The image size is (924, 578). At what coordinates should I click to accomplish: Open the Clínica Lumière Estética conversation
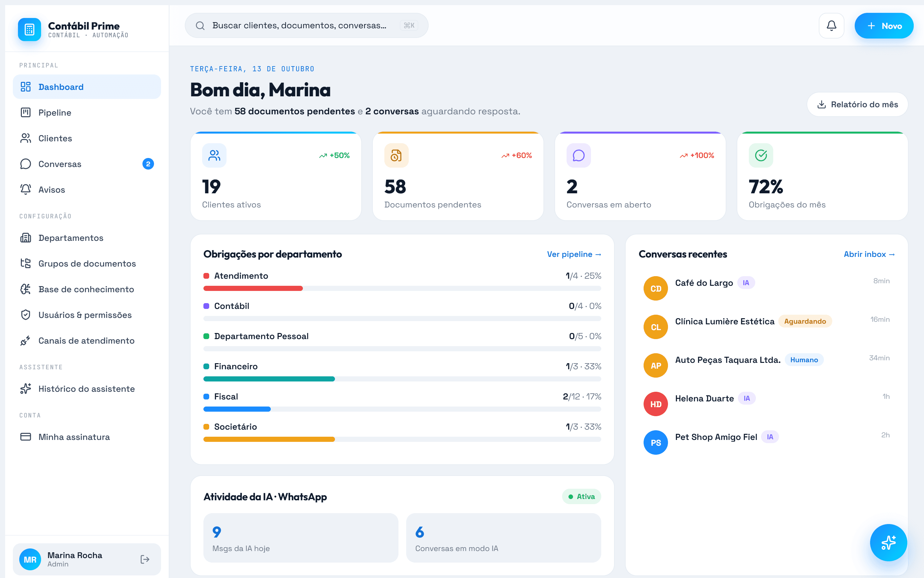pos(766,327)
